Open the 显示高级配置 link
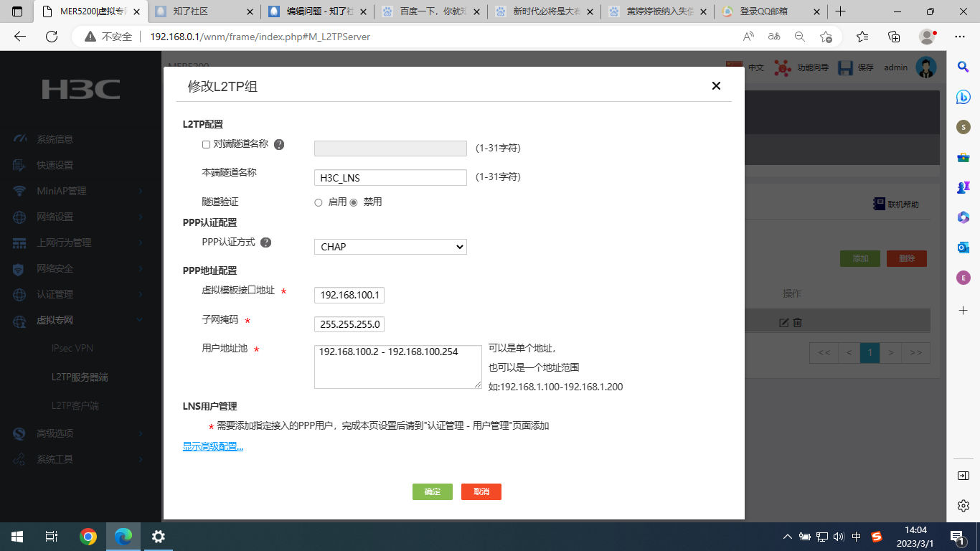 point(213,446)
